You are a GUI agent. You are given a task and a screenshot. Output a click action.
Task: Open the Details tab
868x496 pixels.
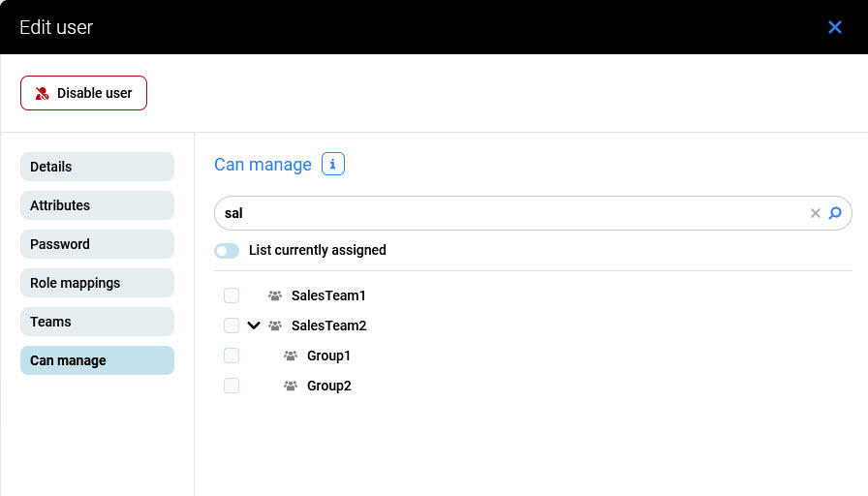coord(97,167)
